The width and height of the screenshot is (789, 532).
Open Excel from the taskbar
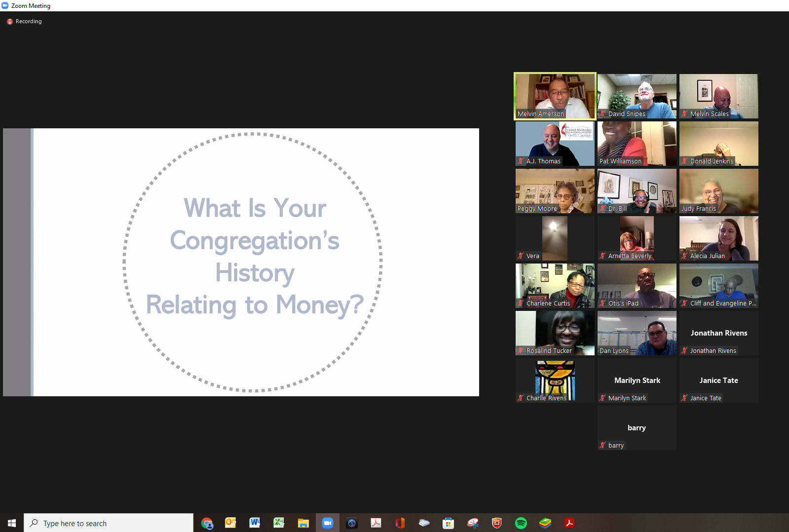point(279,523)
